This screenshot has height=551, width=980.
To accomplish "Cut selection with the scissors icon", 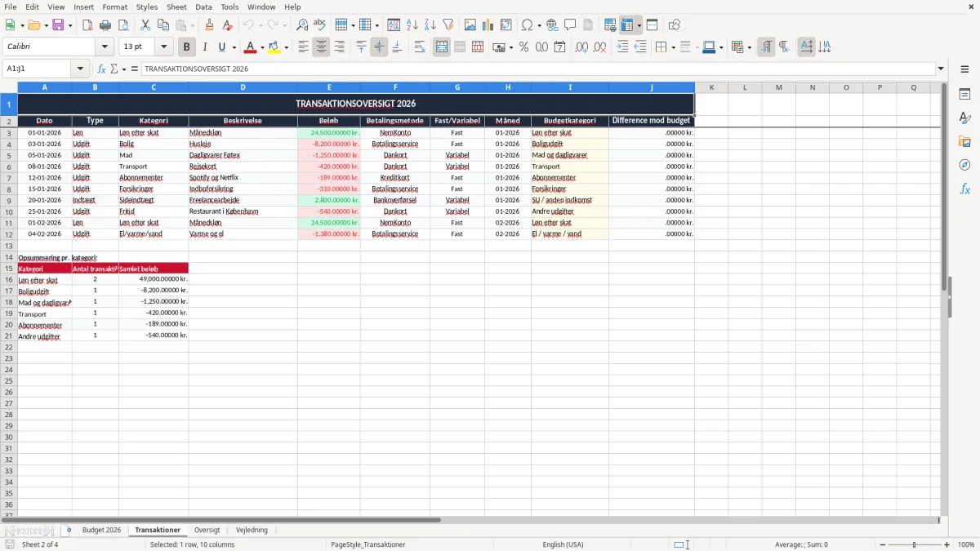I will (x=145, y=25).
